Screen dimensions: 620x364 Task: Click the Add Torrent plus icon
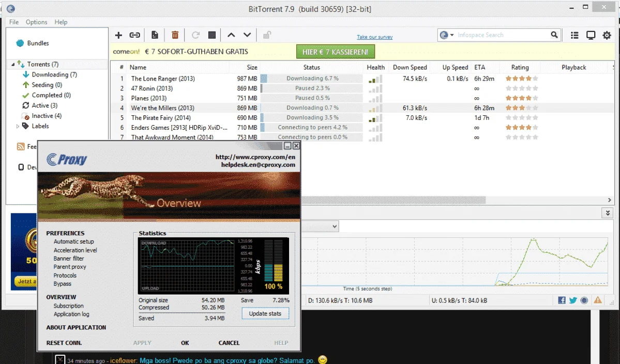(118, 35)
